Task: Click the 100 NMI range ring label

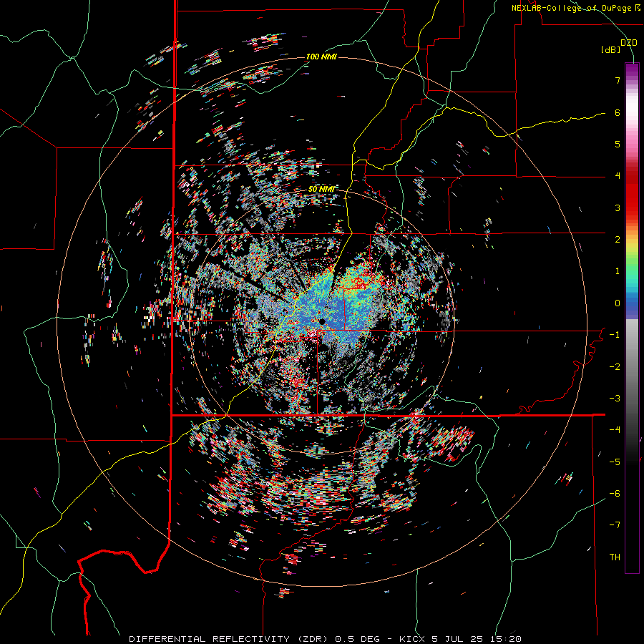Action: click(x=321, y=57)
